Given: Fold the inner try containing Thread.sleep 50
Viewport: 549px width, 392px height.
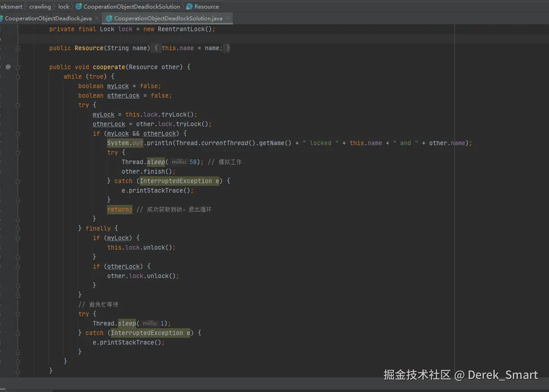Looking at the screenshot, I should (18, 152).
